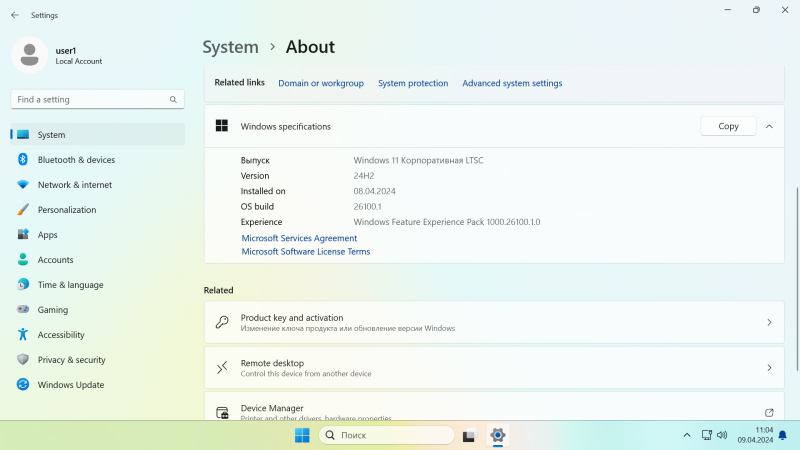Open Personalization settings page
The width and height of the screenshot is (800, 450).
point(97,210)
